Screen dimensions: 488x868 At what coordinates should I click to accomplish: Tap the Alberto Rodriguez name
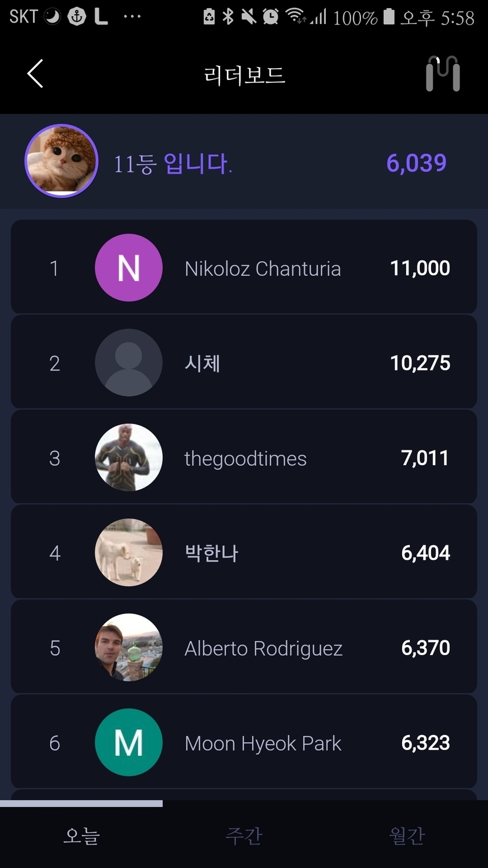tap(263, 649)
